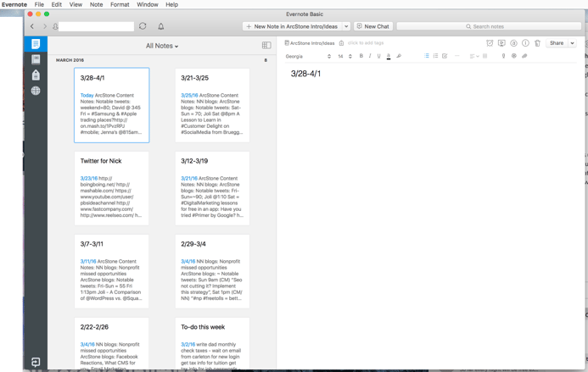Open Notebooks in the sidebar
This screenshot has height=372, width=588.
(x=36, y=59)
